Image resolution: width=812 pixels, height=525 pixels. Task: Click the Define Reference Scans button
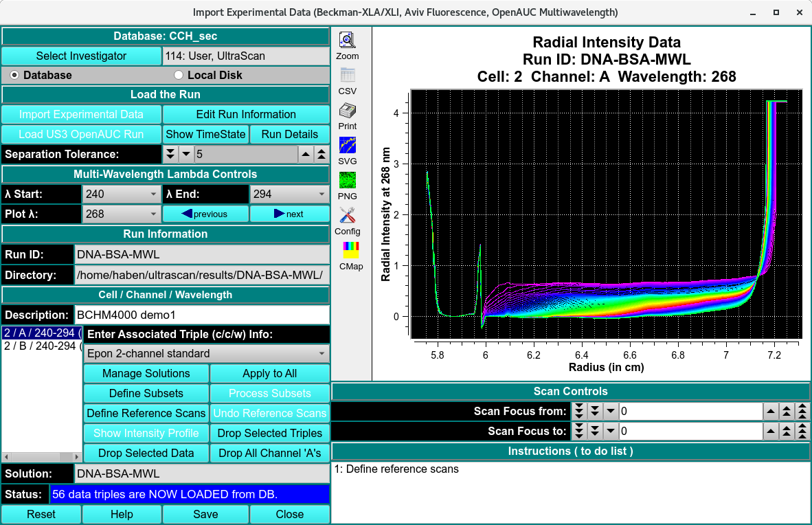point(146,413)
